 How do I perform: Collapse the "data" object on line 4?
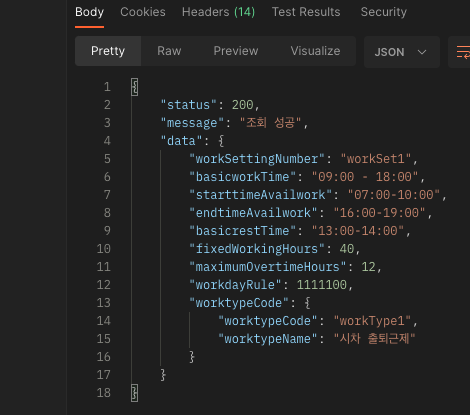point(221,141)
